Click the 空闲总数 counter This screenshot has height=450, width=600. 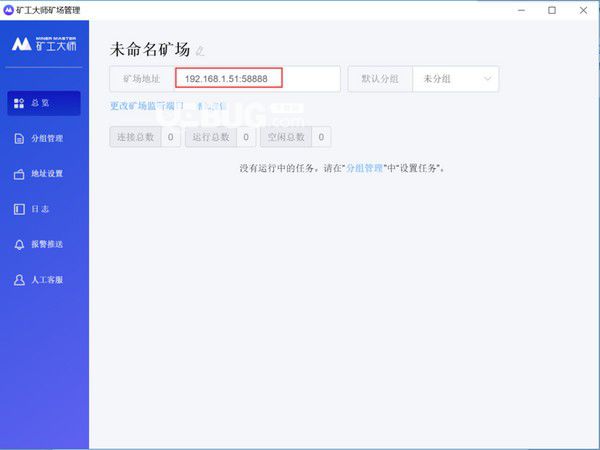(x=295, y=137)
